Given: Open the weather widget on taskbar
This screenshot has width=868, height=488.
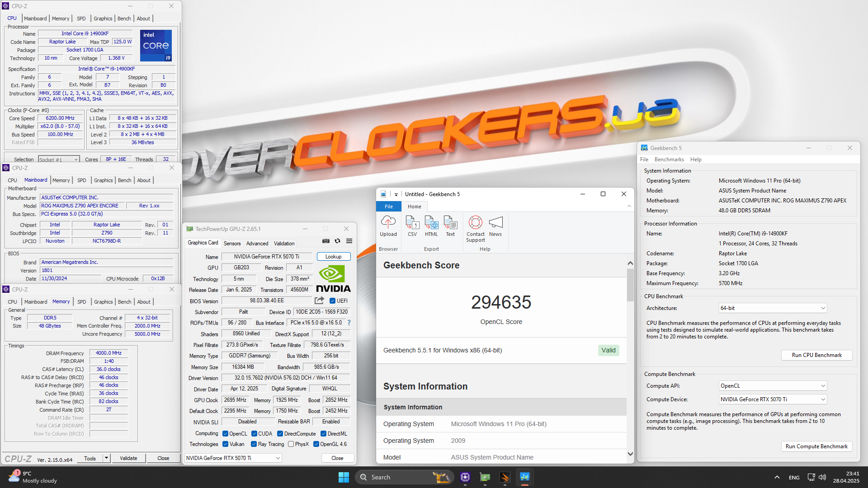Looking at the screenshot, I should (33, 477).
